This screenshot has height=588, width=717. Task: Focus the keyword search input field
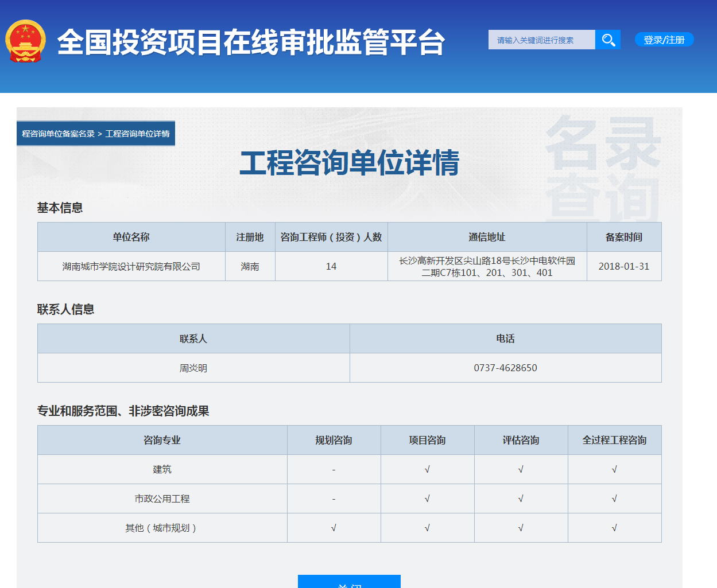point(542,40)
